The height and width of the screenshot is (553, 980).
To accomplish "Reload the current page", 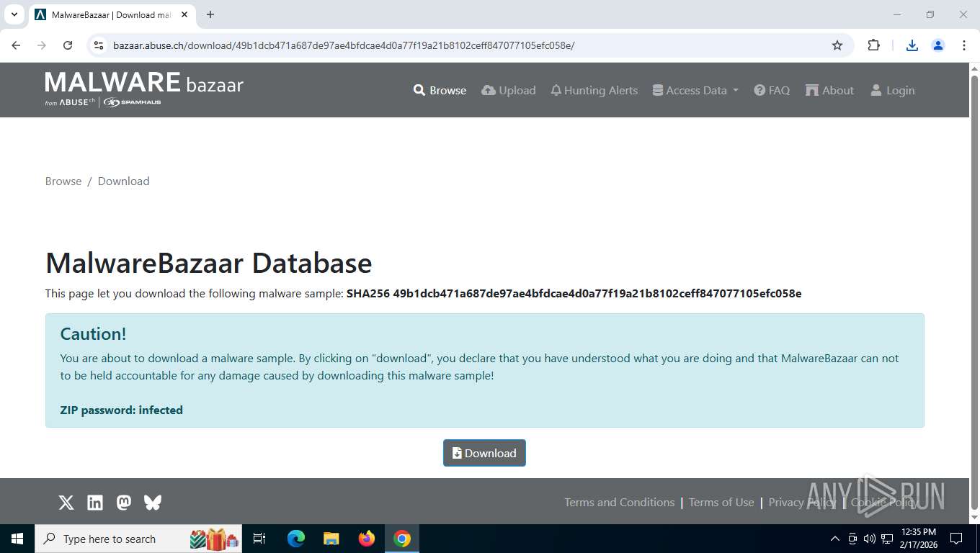I will click(x=68, y=45).
